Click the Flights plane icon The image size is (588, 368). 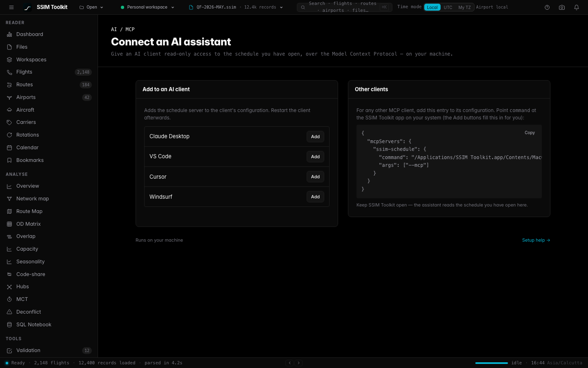[x=9, y=72]
